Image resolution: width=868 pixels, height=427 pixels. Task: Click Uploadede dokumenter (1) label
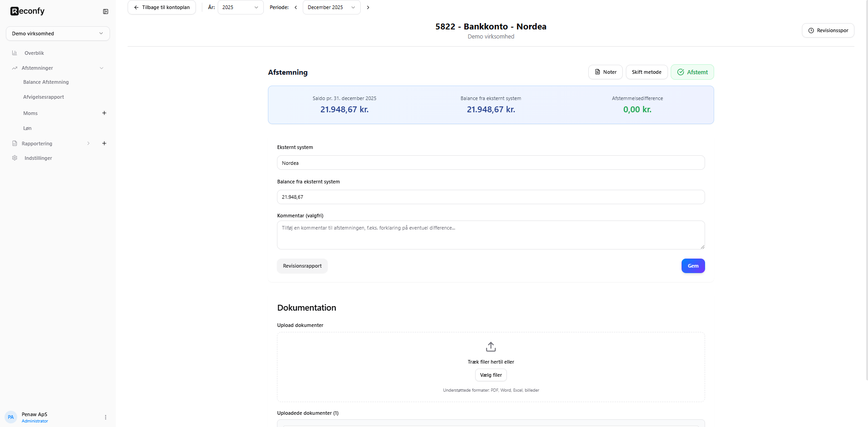point(308,413)
